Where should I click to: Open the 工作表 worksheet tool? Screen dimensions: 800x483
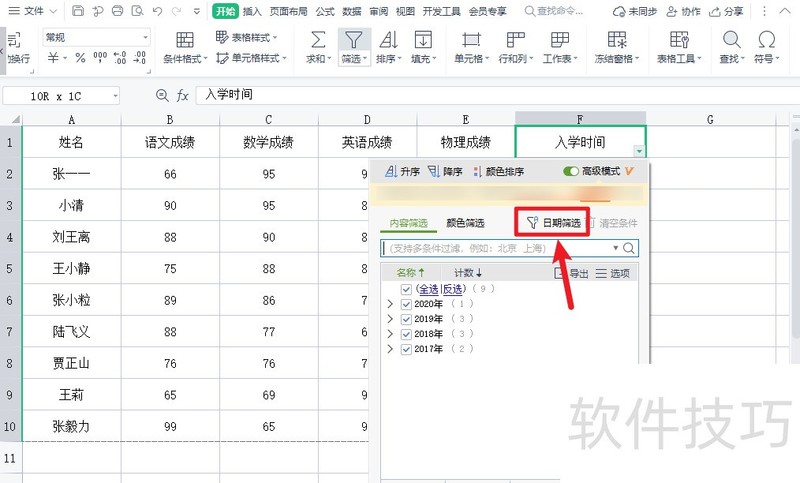tap(560, 47)
